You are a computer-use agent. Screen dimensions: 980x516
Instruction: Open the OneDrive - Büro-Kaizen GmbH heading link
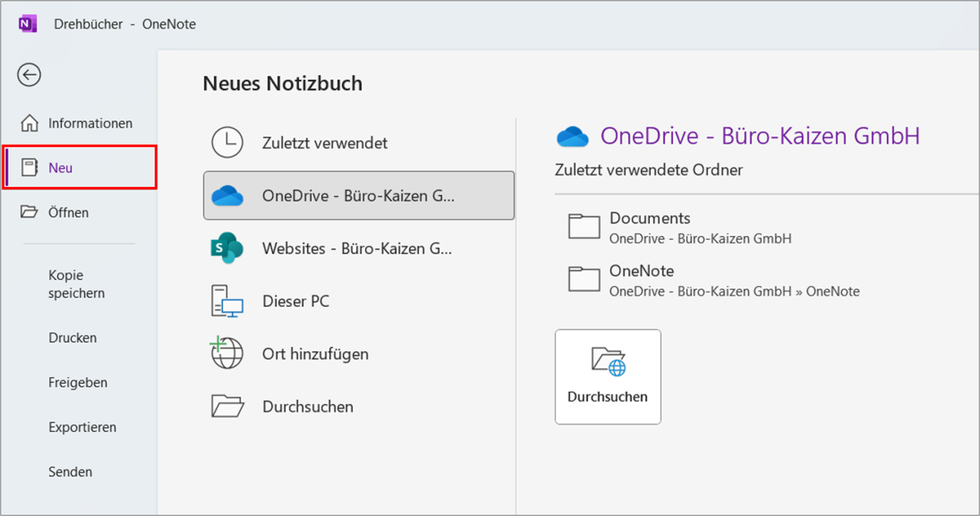point(760,136)
